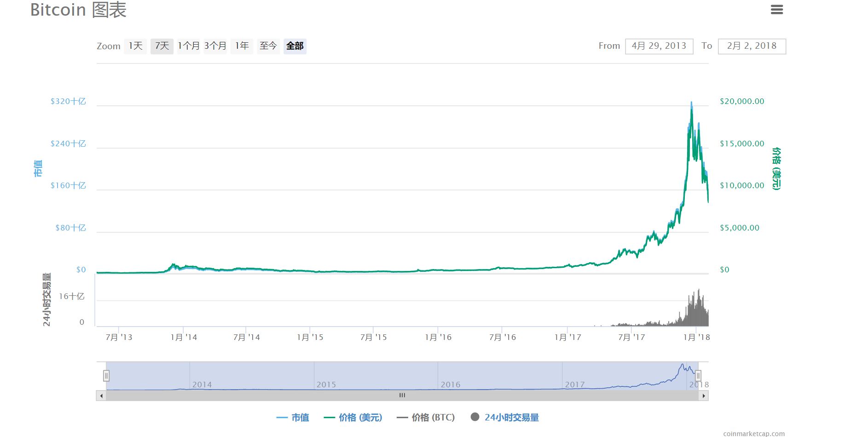The height and width of the screenshot is (437, 868).
Task: Edit the From date field
Action: (x=659, y=46)
